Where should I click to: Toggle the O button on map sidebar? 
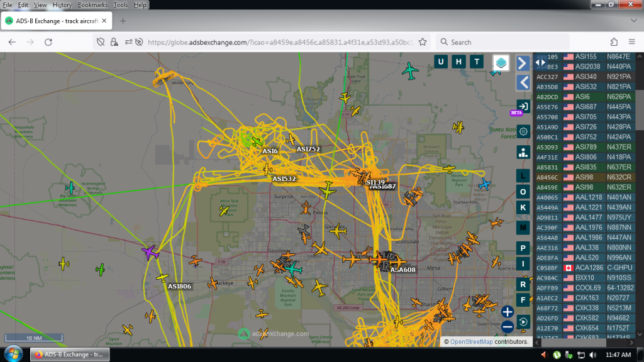tap(523, 192)
